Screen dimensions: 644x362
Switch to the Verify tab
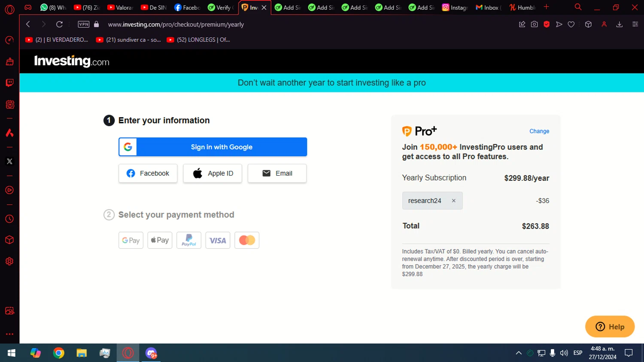[221, 7]
